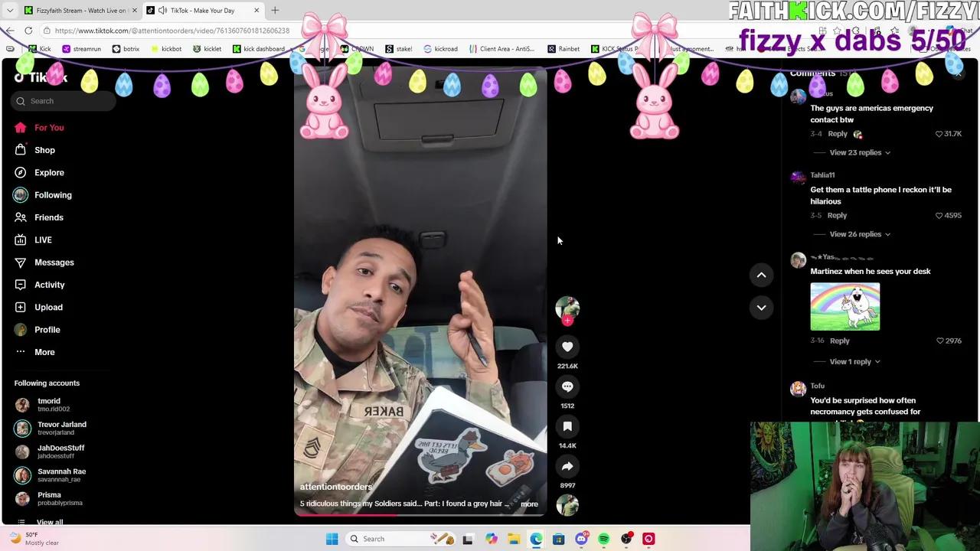Open the More sidebar menu item
Viewport: 980px width, 551px height.
(21, 352)
